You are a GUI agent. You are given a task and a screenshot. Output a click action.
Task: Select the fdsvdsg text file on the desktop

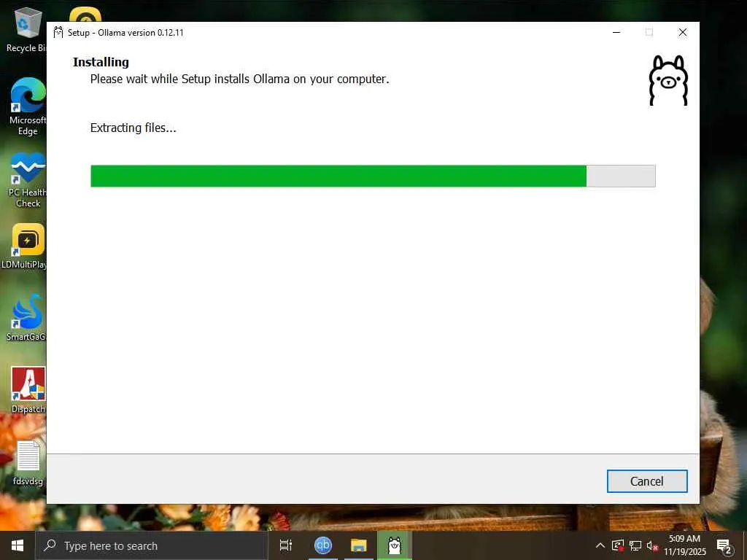point(28,463)
